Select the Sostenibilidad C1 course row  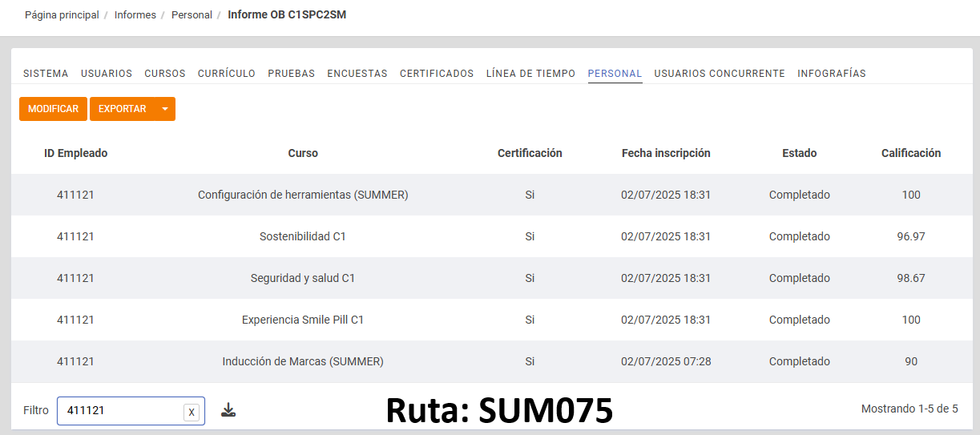pyautogui.click(x=303, y=236)
